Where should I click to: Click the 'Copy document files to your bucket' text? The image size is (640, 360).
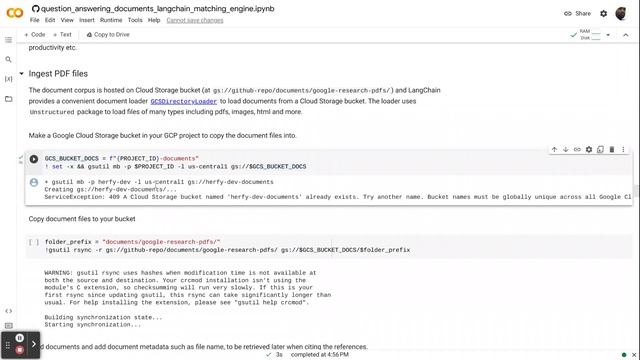[82, 219]
